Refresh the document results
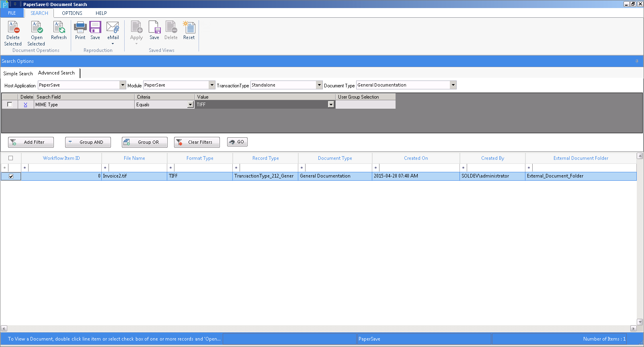Viewport: 644px width, 347px height. click(x=59, y=31)
